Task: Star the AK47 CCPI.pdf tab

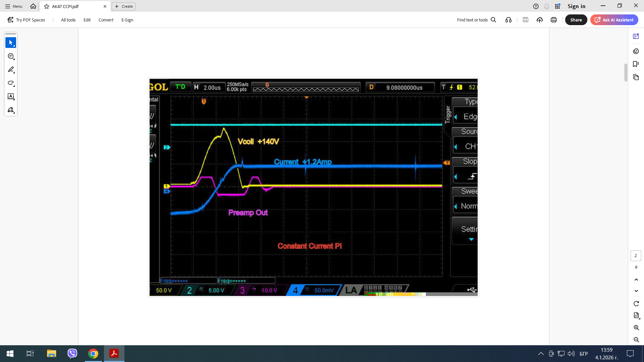Action: tap(47, 6)
